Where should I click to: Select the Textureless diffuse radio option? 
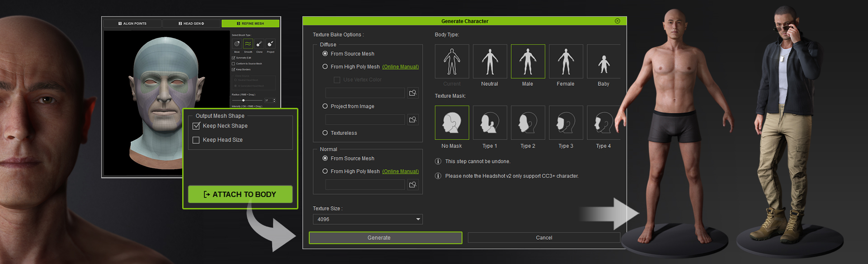pyautogui.click(x=325, y=133)
